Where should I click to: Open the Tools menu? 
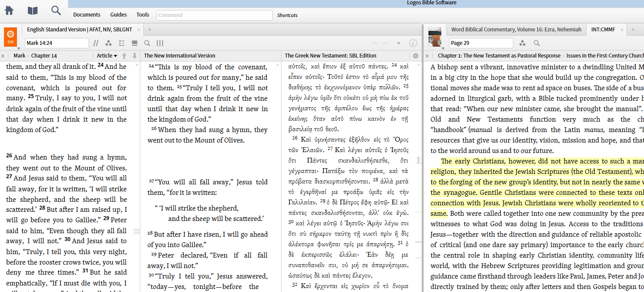pyautogui.click(x=143, y=15)
